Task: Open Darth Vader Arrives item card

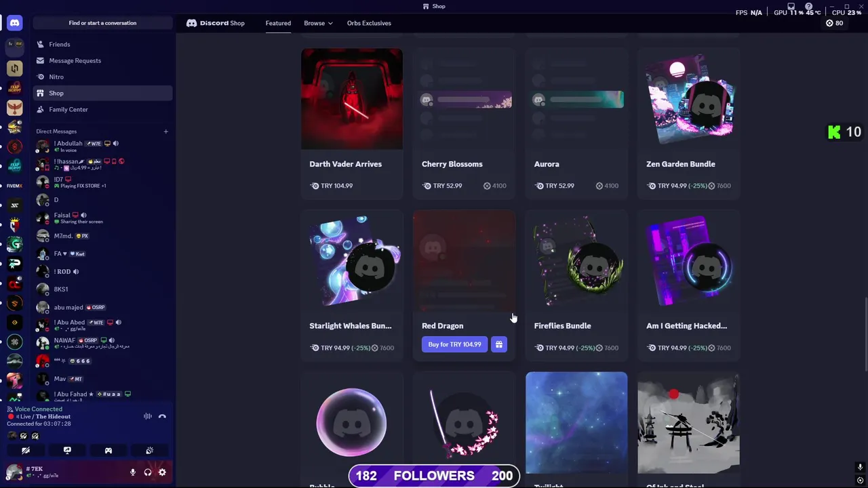Action: (x=352, y=123)
